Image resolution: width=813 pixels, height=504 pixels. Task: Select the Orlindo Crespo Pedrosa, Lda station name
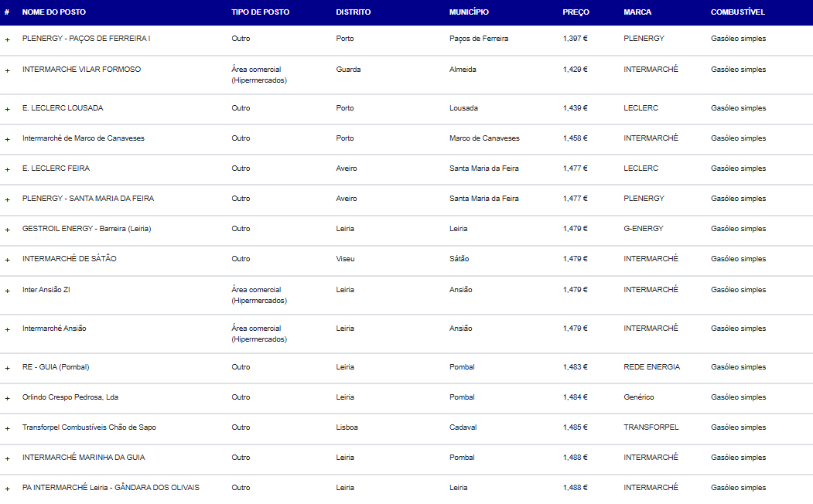click(70, 397)
